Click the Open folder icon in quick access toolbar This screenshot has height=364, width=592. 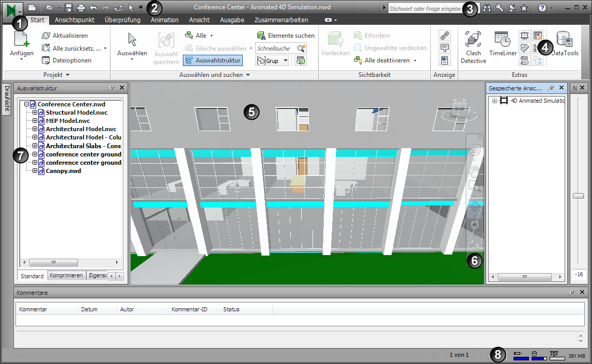[50, 7]
